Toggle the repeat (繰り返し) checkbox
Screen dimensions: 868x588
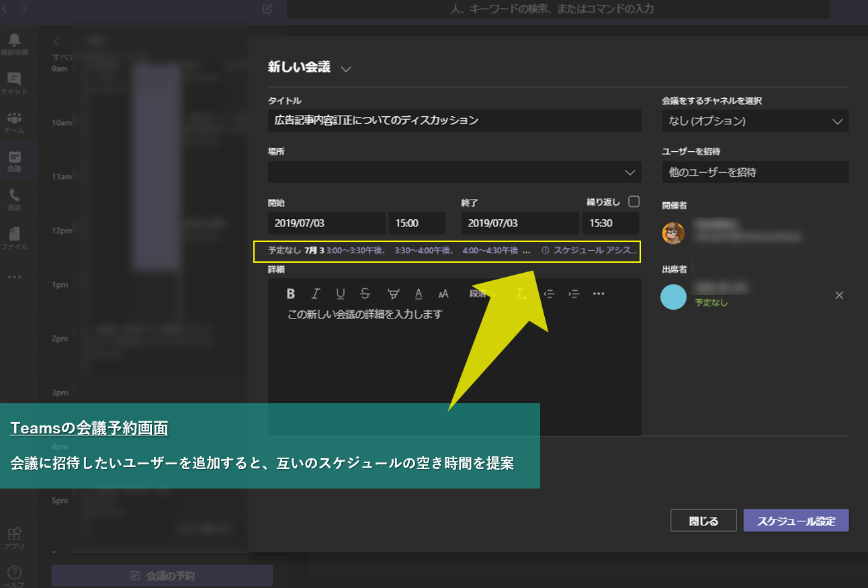click(x=634, y=201)
